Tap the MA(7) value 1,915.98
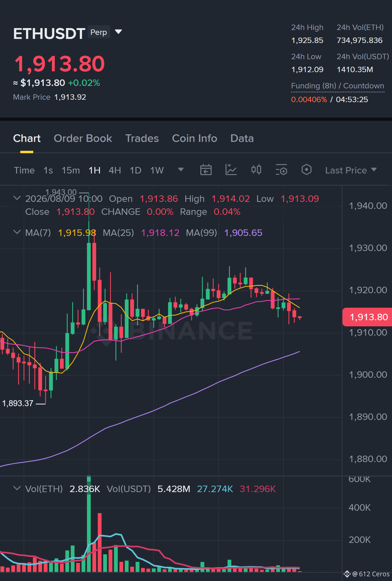 [x=77, y=233]
